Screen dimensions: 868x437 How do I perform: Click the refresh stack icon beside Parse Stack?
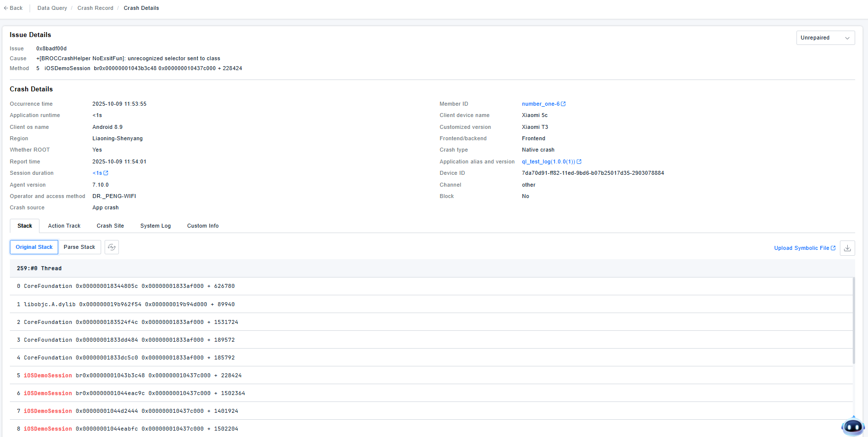(112, 247)
